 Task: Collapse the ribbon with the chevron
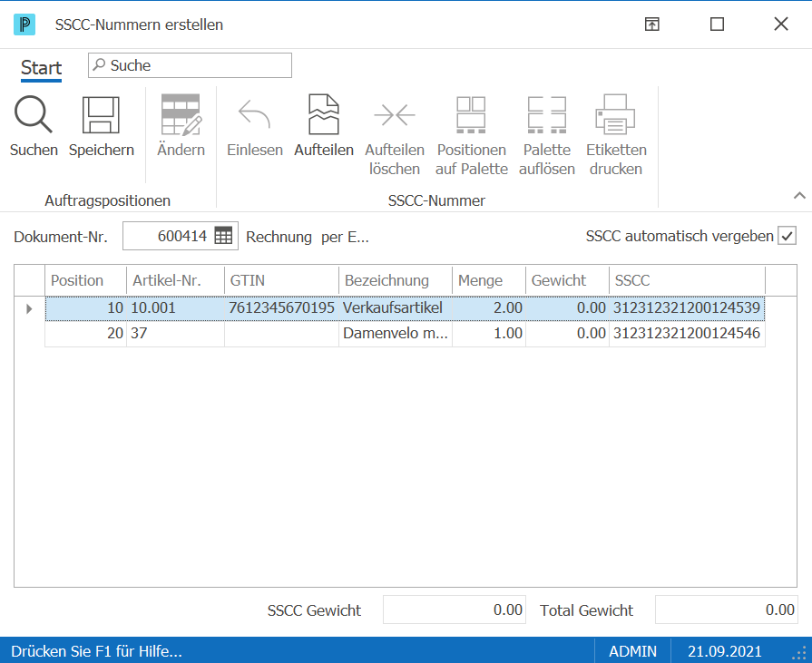pos(799,196)
